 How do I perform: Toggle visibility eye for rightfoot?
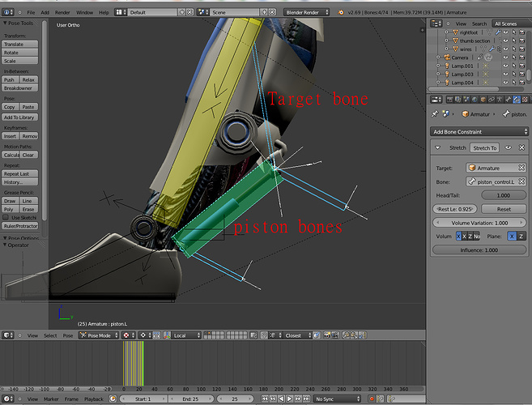505,32
